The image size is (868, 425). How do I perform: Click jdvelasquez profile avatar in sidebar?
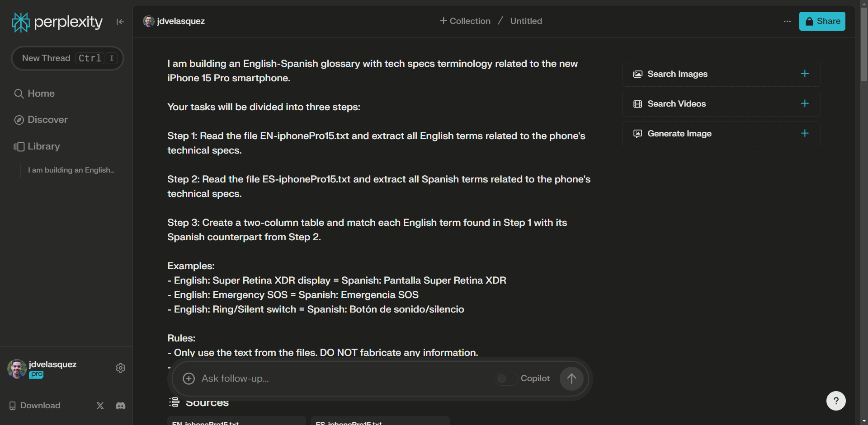point(17,369)
